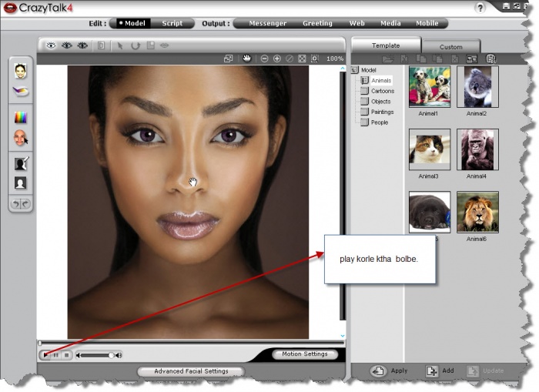Screen dimensions: 539x392
Task: Stop the playback
Action: [67, 355]
